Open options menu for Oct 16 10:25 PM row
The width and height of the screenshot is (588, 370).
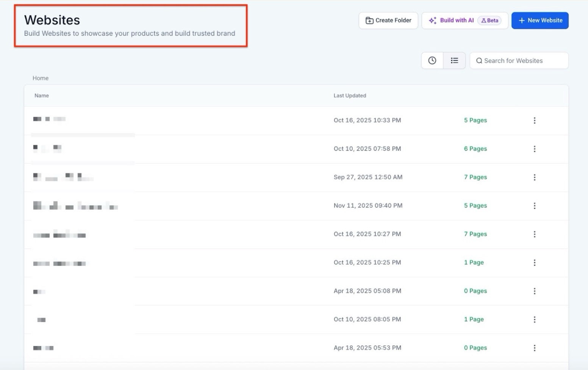coord(535,263)
